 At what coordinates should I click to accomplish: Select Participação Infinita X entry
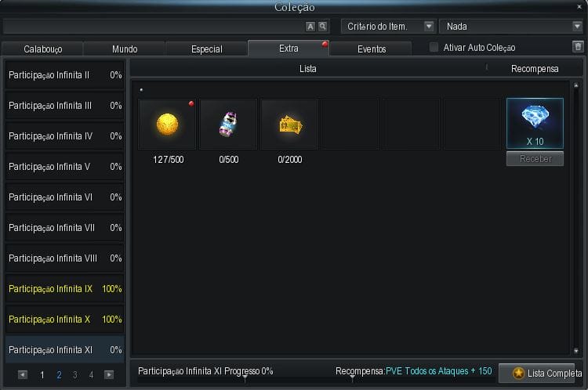[x=64, y=320]
